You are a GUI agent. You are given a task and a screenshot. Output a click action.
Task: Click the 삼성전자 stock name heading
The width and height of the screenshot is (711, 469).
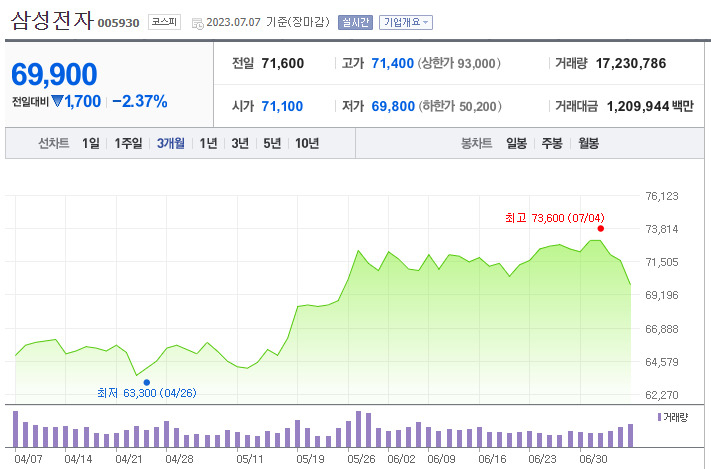52,20
